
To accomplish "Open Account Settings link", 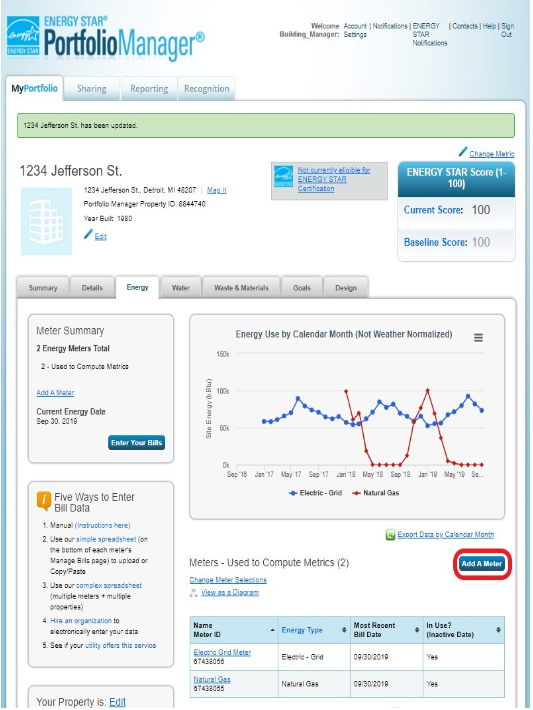I will pos(355,30).
